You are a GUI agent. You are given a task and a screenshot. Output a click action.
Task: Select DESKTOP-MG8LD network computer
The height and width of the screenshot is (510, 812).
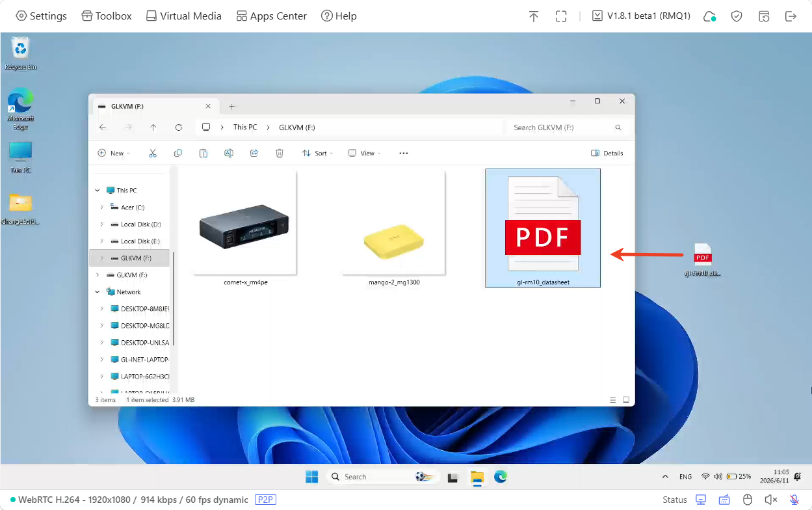[x=139, y=326]
